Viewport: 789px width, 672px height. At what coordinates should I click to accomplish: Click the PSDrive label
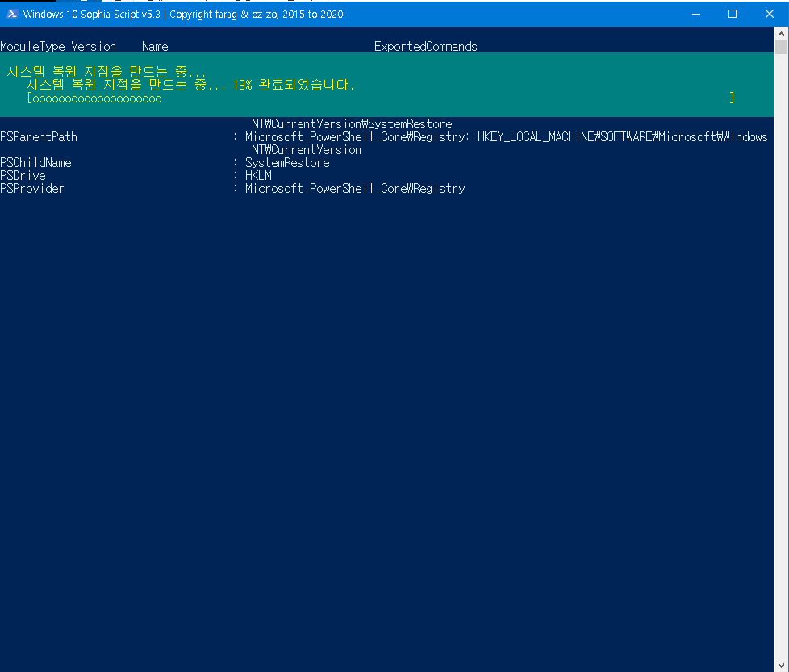(x=23, y=176)
